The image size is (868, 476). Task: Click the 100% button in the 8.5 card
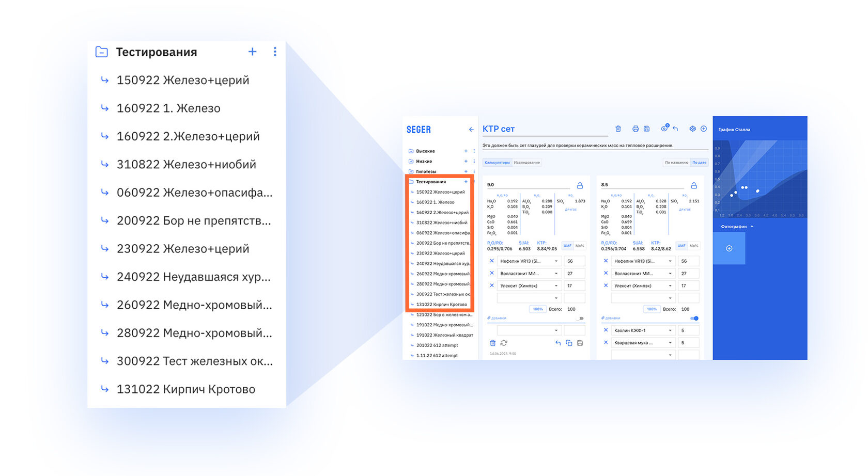pos(652,309)
